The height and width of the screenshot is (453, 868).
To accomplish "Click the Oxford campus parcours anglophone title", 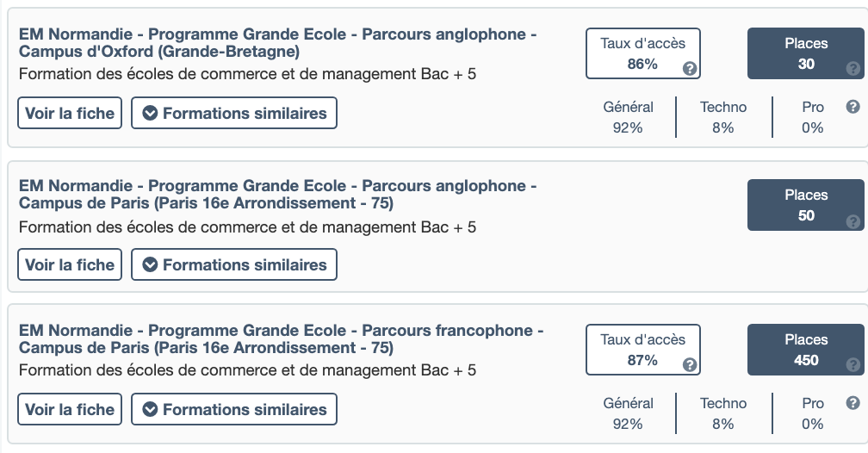I will pyautogui.click(x=277, y=42).
